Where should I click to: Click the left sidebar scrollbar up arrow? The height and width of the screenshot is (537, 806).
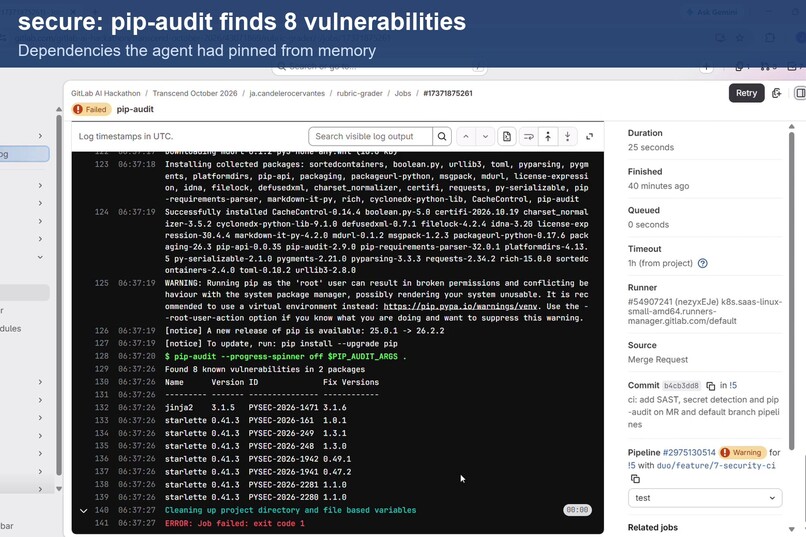59,109
